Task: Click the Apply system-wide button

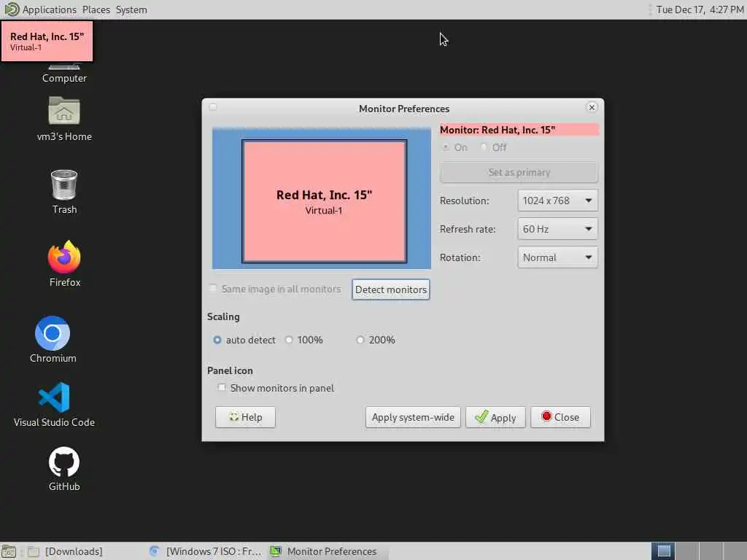Action: point(413,417)
